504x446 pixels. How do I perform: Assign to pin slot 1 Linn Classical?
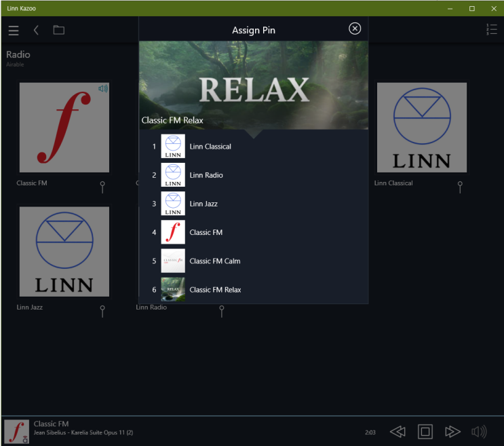coord(254,147)
